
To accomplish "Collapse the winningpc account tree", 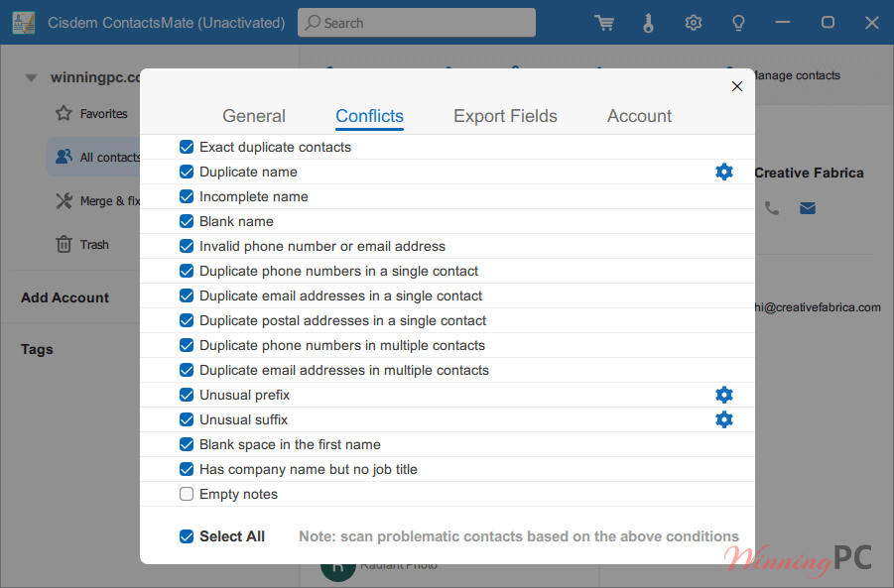I will coord(32,77).
